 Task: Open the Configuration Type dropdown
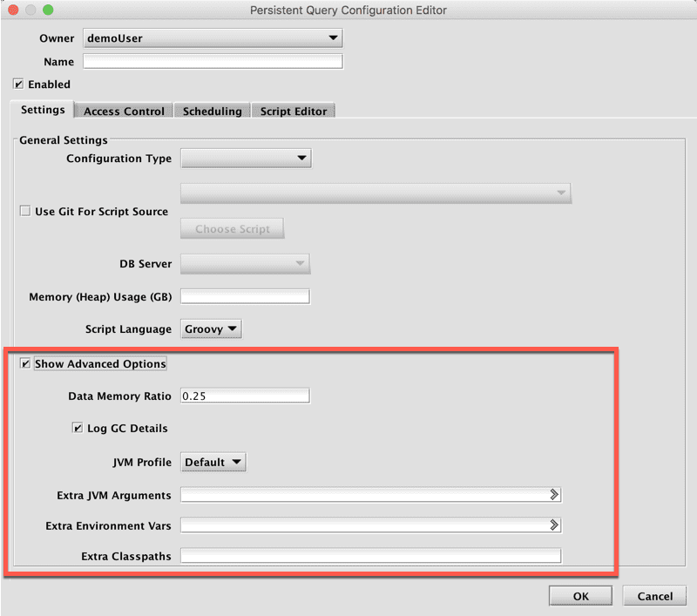click(245, 159)
